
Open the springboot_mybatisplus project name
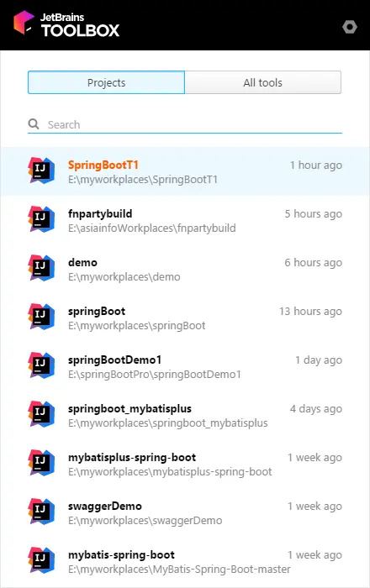(x=129, y=409)
